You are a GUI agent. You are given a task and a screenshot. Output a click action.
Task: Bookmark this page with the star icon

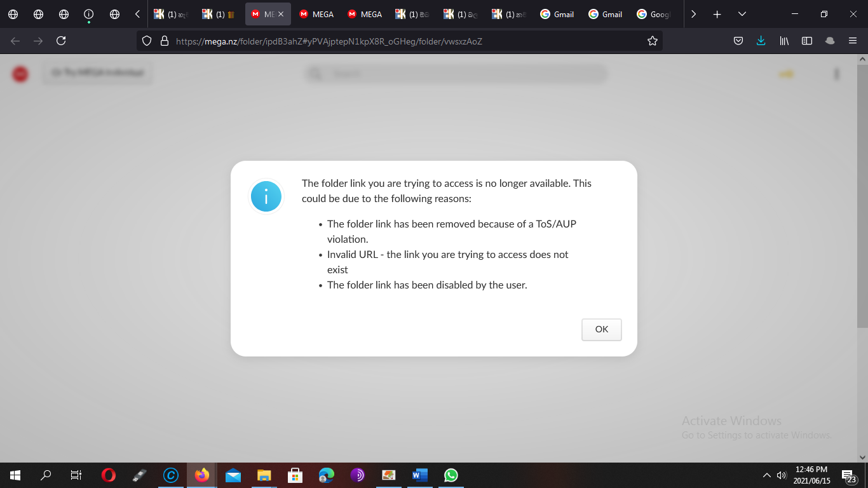tap(652, 41)
